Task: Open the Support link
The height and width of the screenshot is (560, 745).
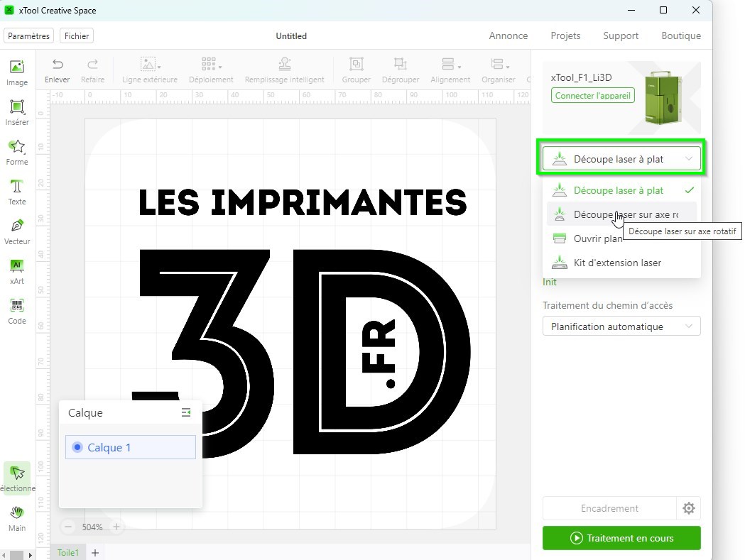Action: coord(621,35)
